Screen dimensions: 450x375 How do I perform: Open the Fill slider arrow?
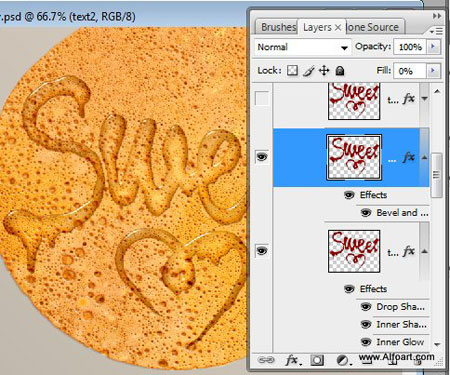pyautogui.click(x=433, y=71)
